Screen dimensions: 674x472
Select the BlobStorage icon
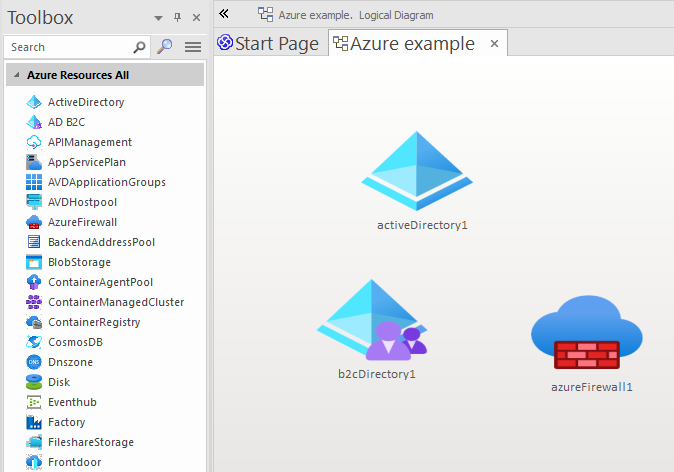coord(34,262)
